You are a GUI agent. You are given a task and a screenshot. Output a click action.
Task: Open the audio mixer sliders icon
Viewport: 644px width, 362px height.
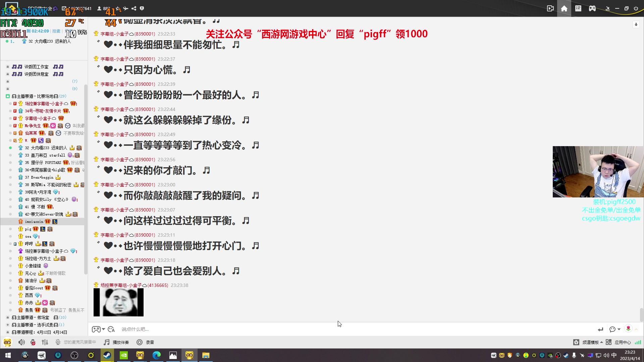point(45,342)
